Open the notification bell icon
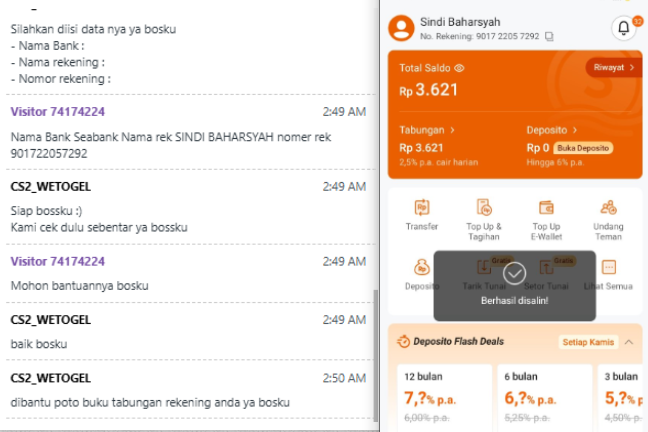 click(624, 28)
